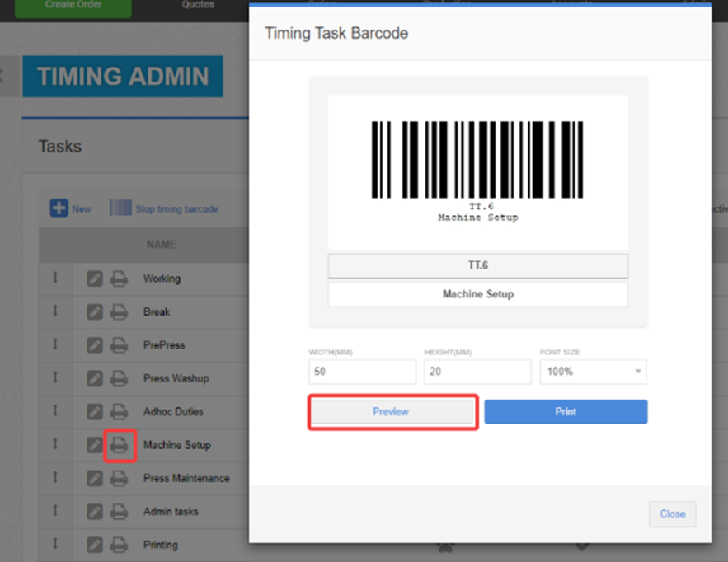Click the edit icon for Working task
The image size is (728, 562).
95,279
